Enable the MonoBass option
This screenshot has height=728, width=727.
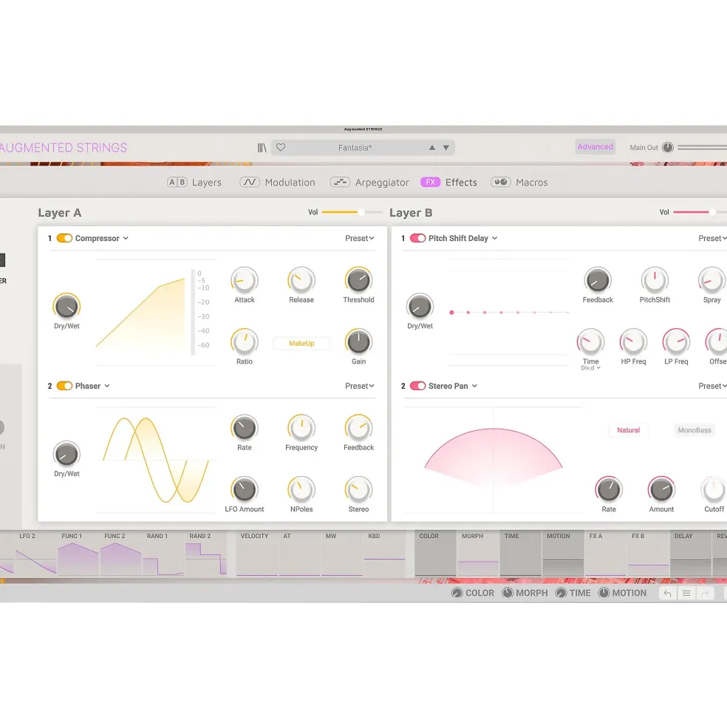[694, 430]
